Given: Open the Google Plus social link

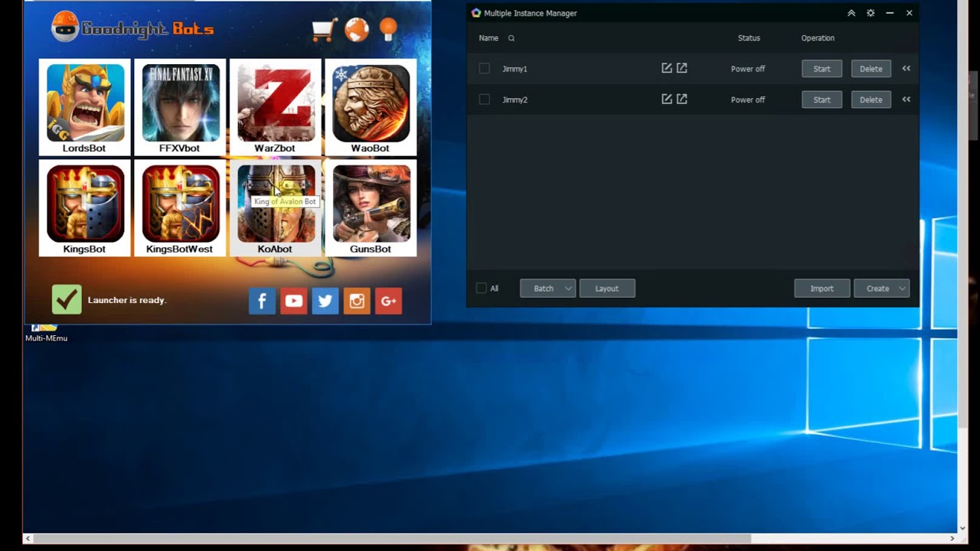Looking at the screenshot, I should tap(388, 301).
